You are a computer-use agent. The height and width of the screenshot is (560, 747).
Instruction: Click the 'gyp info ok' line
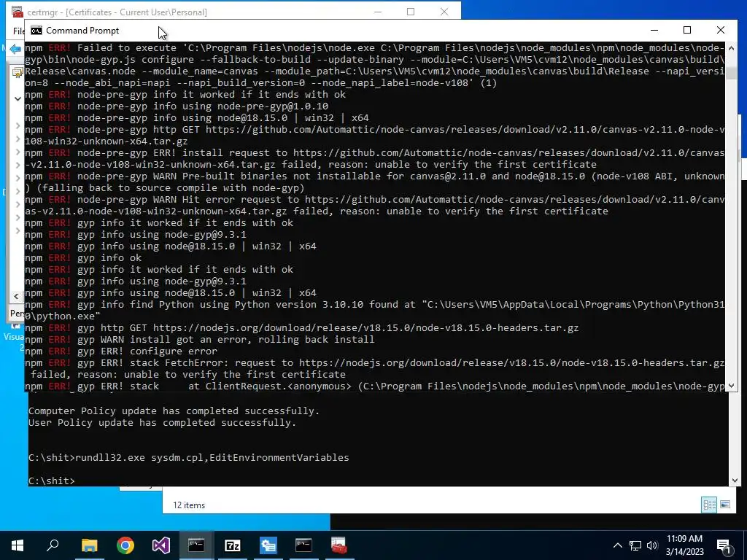[83, 257]
